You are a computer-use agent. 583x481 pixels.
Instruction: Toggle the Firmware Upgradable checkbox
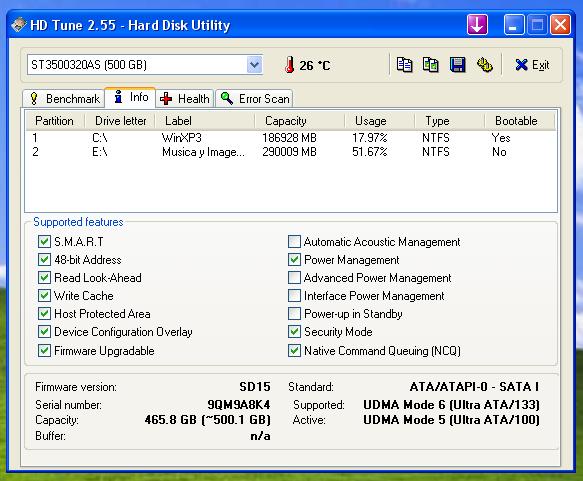pyautogui.click(x=44, y=351)
